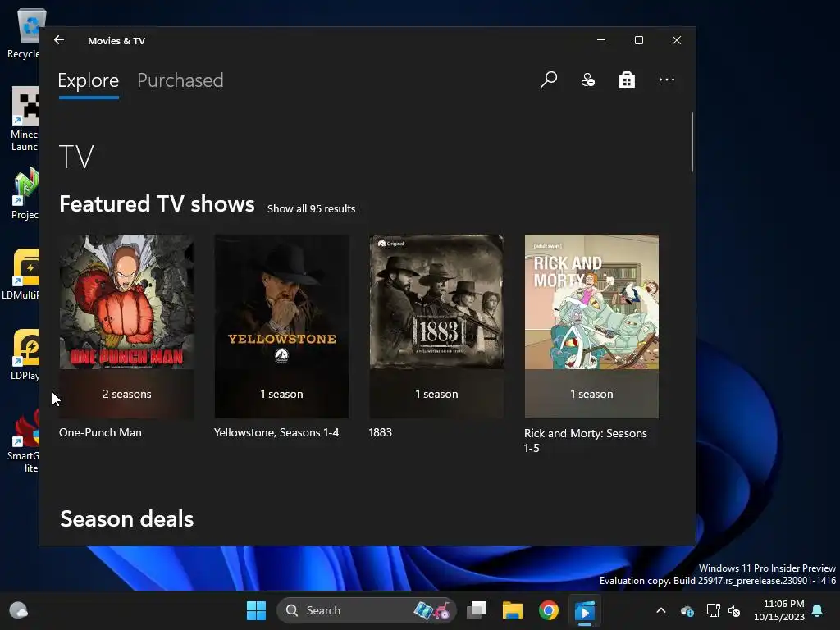Select the green Project desktop shortcut
This screenshot has width=840, height=630.
[25, 194]
